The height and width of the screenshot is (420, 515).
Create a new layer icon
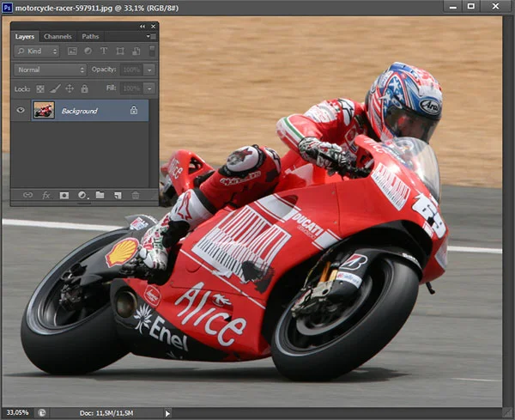118,196
